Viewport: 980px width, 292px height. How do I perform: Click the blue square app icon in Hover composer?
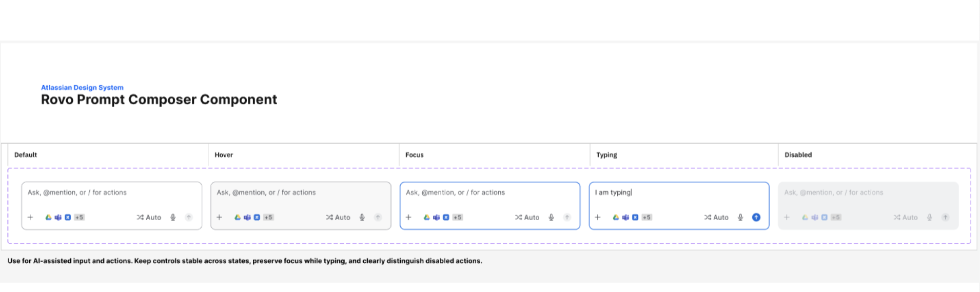[x=257, y=218]
